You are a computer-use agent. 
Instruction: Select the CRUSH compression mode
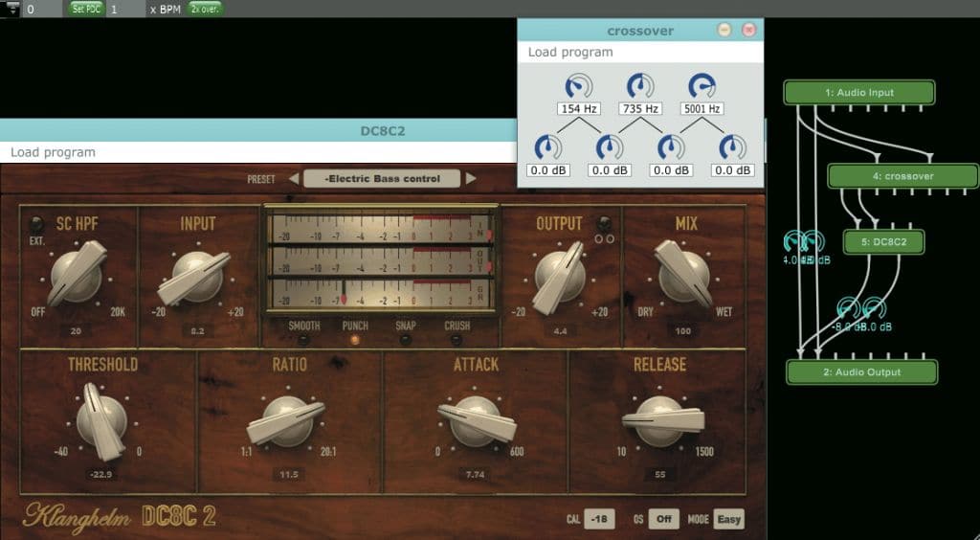[457, 339]
